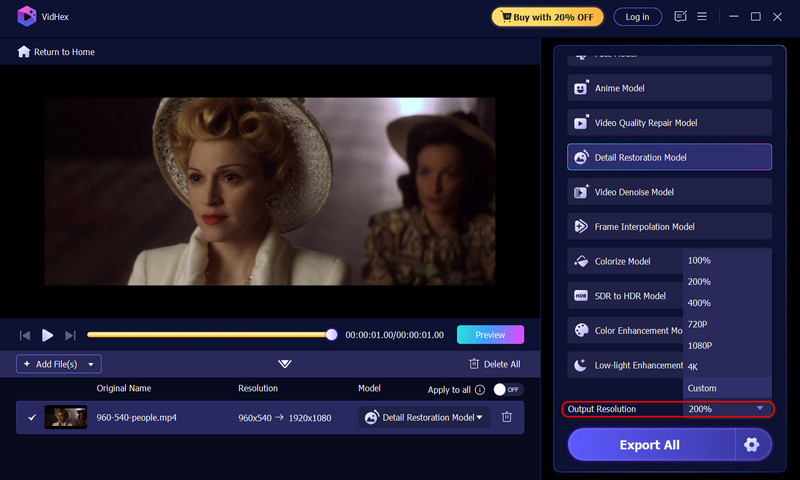
Task: Choose 1080P output resolution
Action: (x=727, y=345)
